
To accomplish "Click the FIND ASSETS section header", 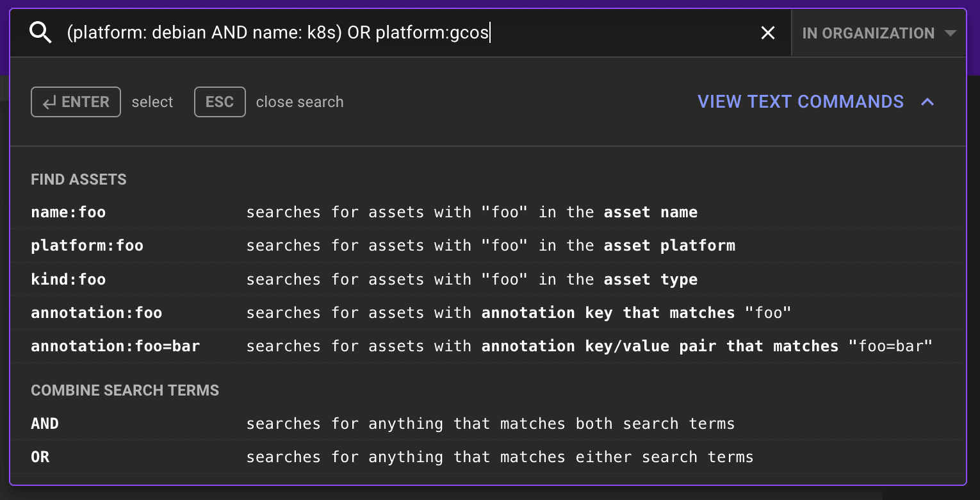I will click(78, 179).
